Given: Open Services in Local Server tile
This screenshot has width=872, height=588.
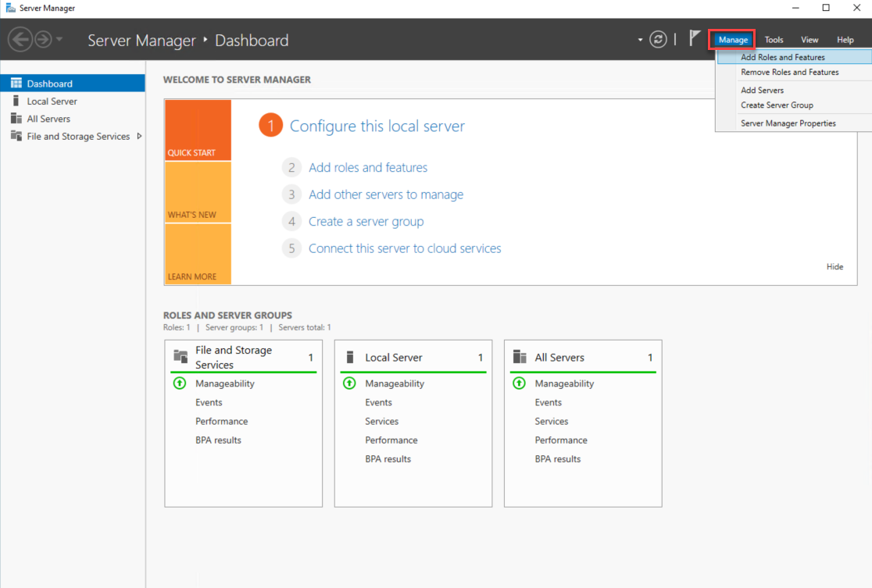Looking at the screenshot, I should coord(381,421).
